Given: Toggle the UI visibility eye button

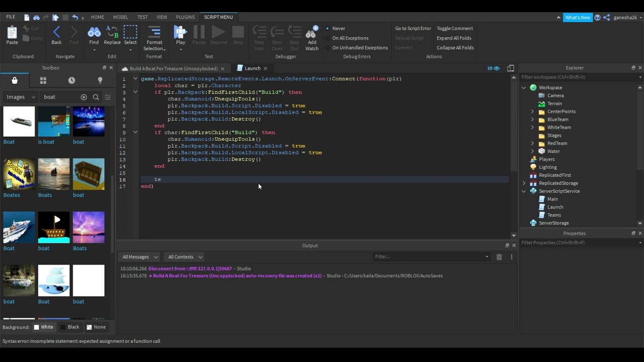Looking at the screenshot, I should 494,68.
